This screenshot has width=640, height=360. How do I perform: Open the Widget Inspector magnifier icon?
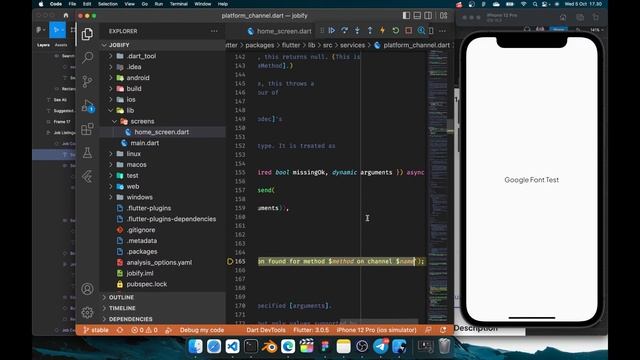421,31
